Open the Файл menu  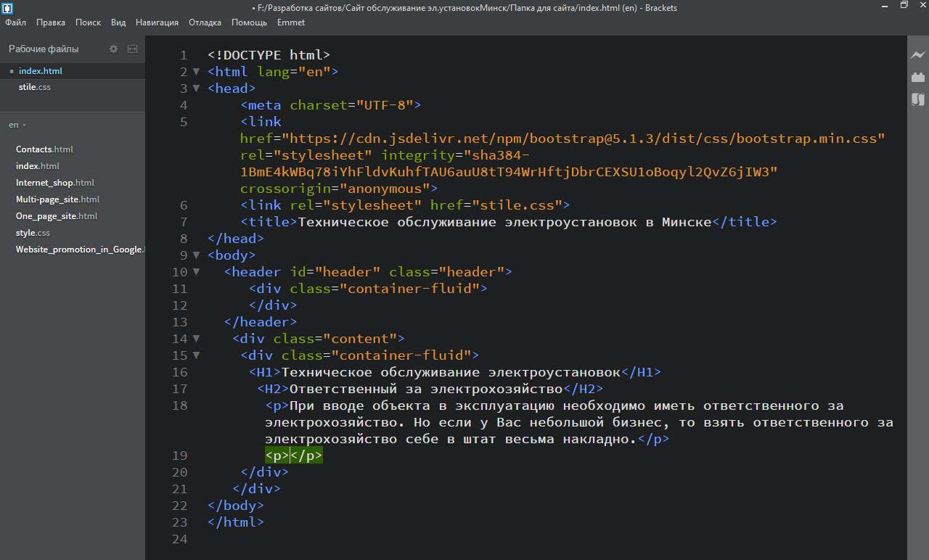pos(15,22)
